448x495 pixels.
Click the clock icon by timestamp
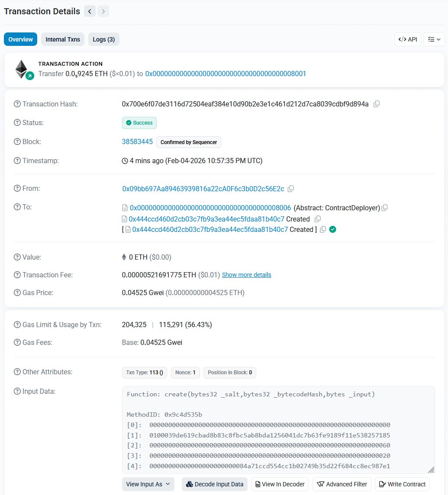(125, 161)
